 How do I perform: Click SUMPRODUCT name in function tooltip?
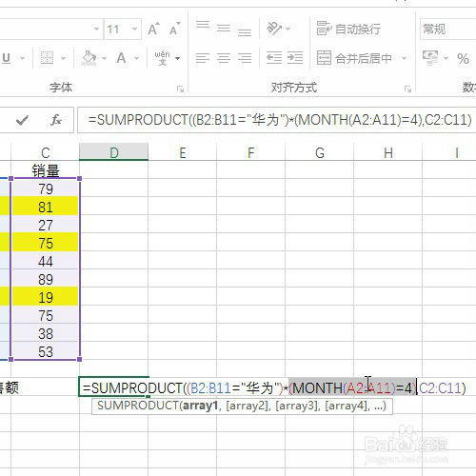(138, 406)
